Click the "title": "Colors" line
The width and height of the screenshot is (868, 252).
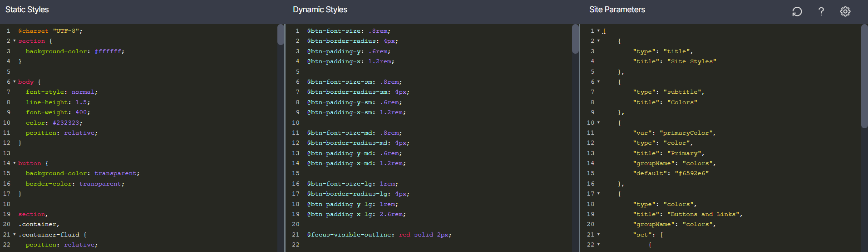coord(665,102)
